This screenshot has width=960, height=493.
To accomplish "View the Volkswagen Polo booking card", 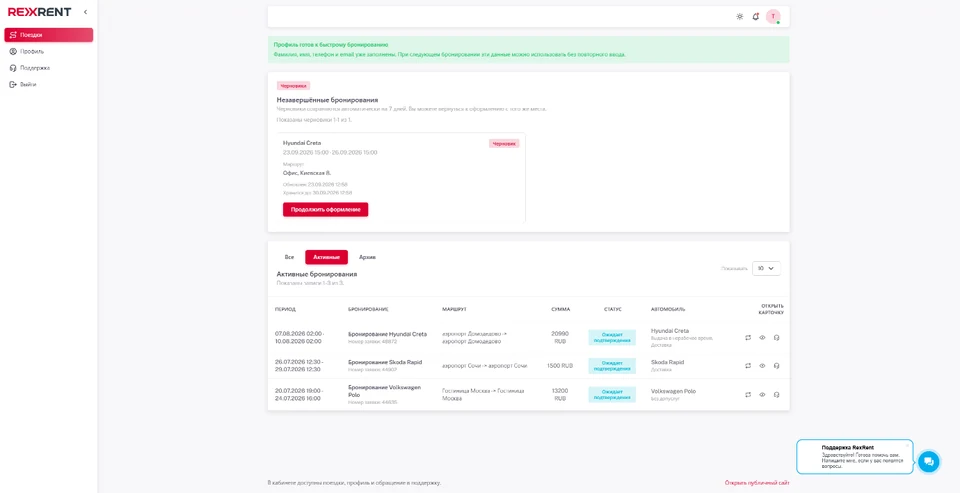I will tap(762, 394).
